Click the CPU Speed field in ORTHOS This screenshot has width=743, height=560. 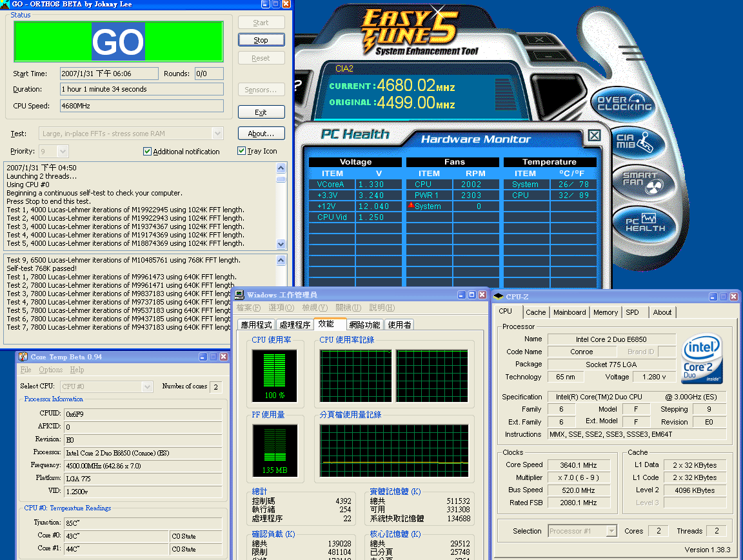click(142, 106)
